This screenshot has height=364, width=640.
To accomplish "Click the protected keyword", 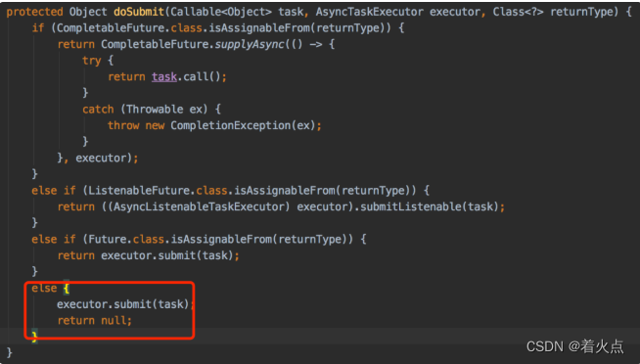I will coord(34,12).
